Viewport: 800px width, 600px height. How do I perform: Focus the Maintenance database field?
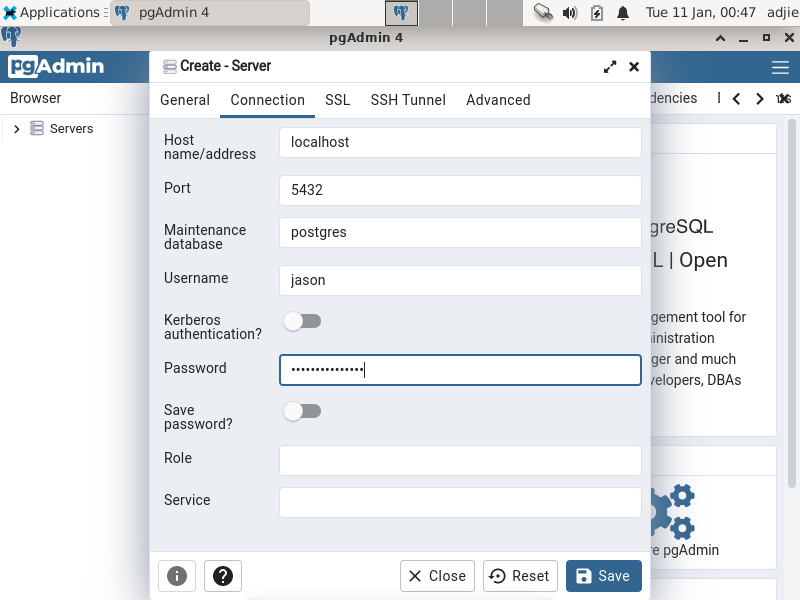tap(460, 232)
